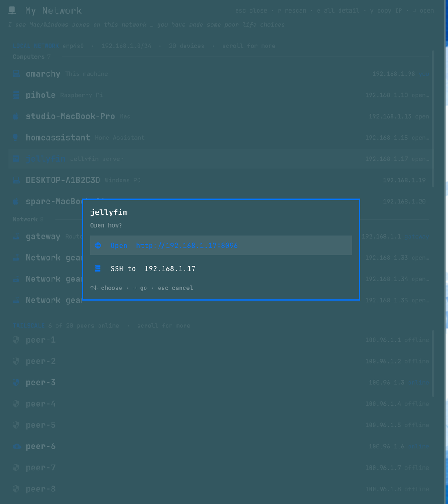The width and height of the screenshot is (448, 504).
Task: Click the y copy IP hint
Action: tap(386, 11)
